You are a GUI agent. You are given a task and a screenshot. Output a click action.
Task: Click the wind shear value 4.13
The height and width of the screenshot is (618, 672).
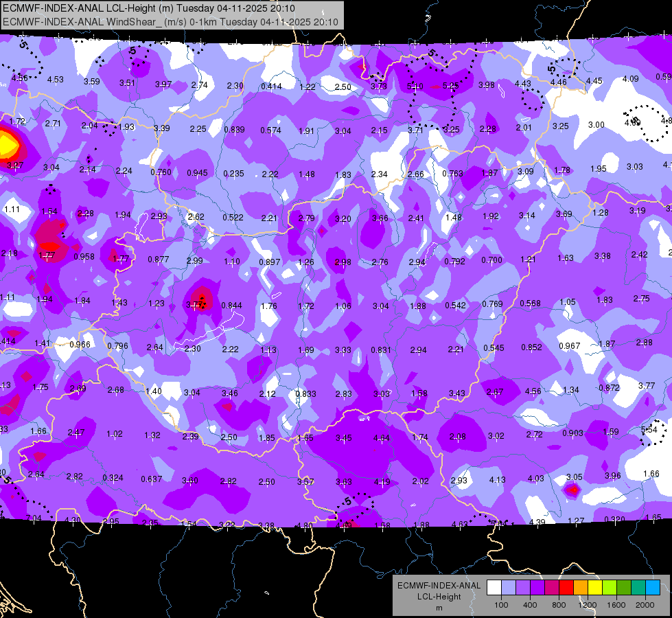click(x=497, y=479)
